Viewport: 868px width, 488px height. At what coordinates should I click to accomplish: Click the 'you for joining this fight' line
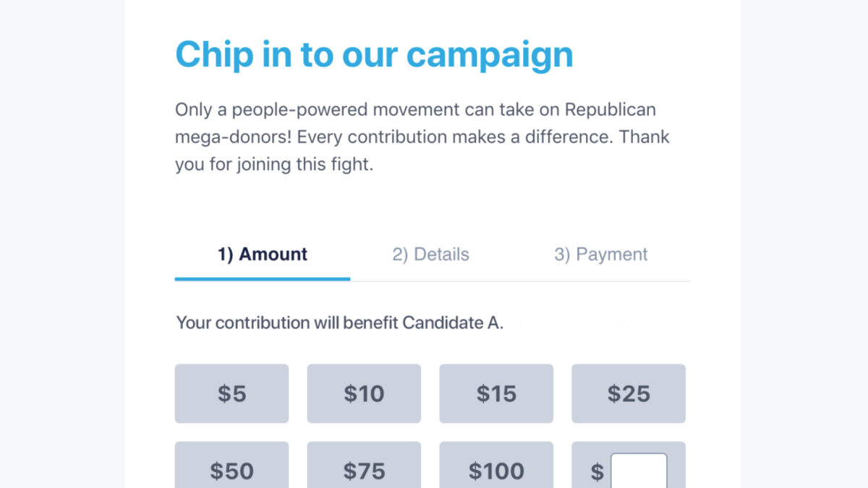(x=274, y=164)
